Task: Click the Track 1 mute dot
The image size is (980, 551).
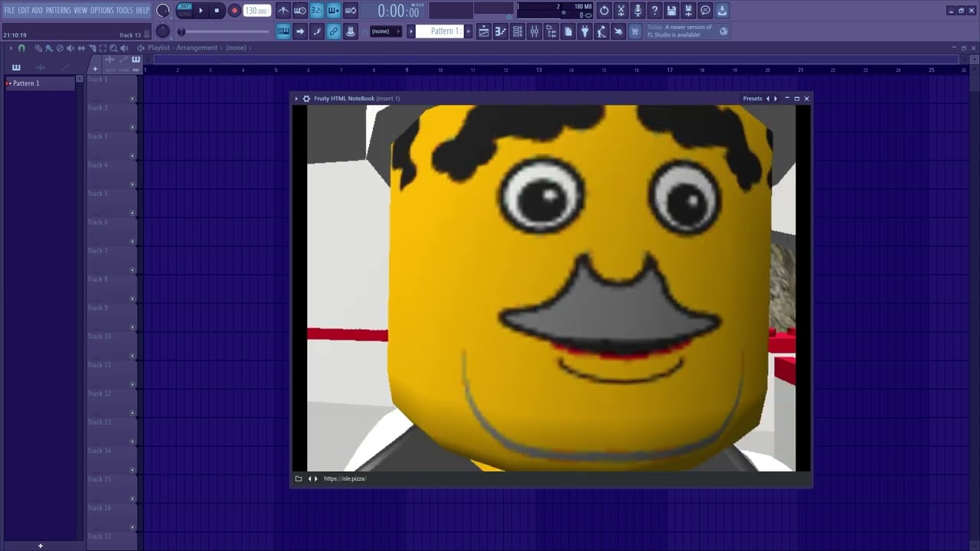Action: point(132,99)
